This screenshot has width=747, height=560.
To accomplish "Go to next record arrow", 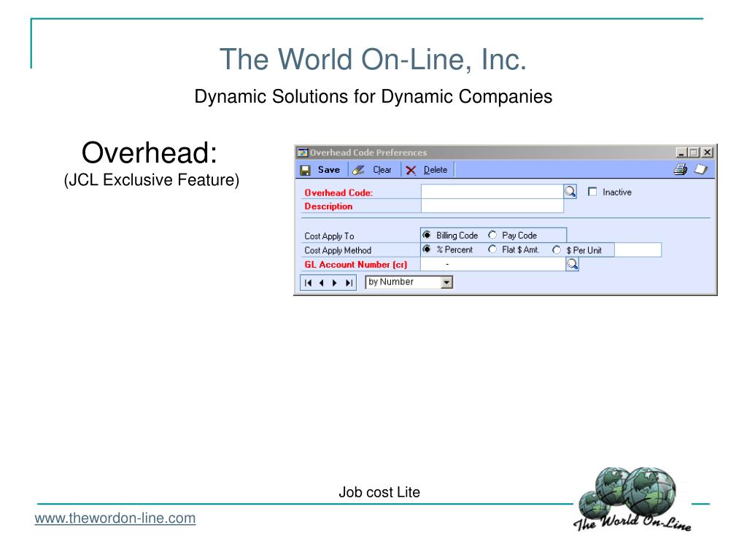I will (334, 283).
